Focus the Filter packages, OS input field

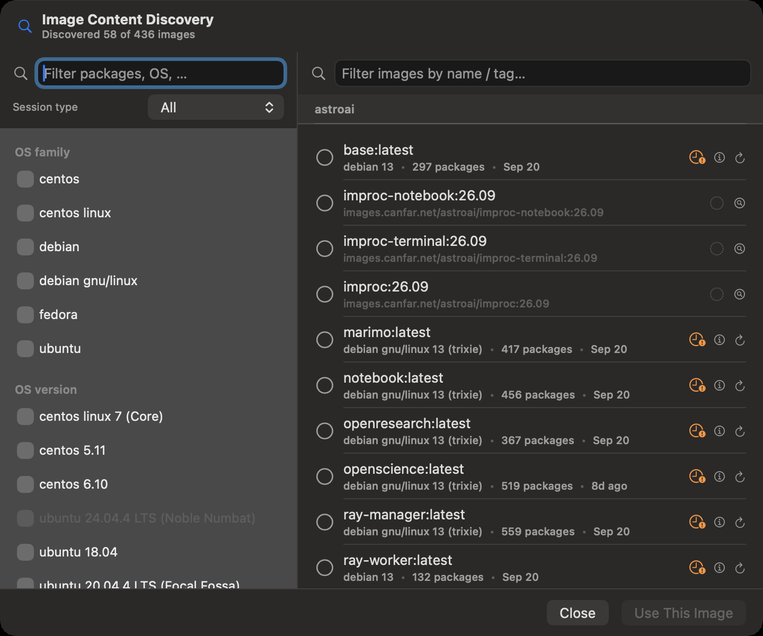(161, 73)
